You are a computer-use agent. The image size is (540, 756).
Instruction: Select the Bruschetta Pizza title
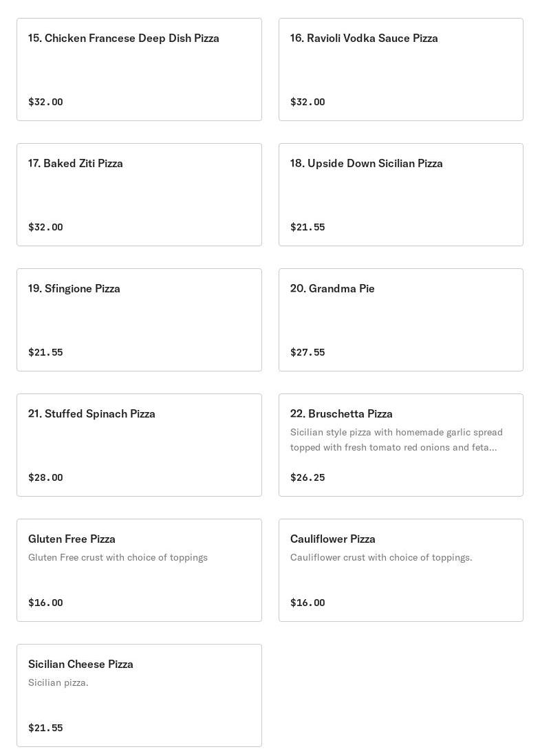[341, 413]
